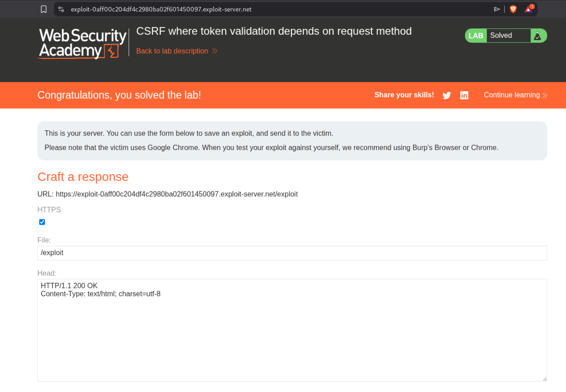Click the Brave Shields lion icon
Viewport: 566px width, 392px height.
513,9
